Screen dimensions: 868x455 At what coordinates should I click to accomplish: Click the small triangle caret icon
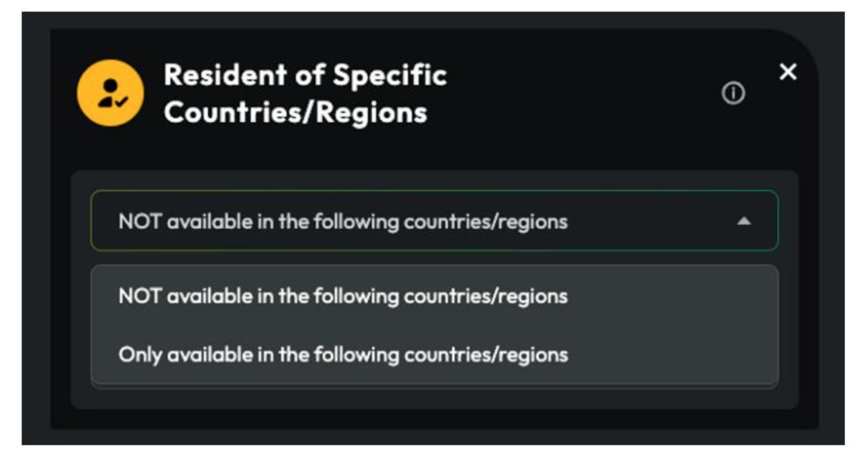[x=744, y=221]
